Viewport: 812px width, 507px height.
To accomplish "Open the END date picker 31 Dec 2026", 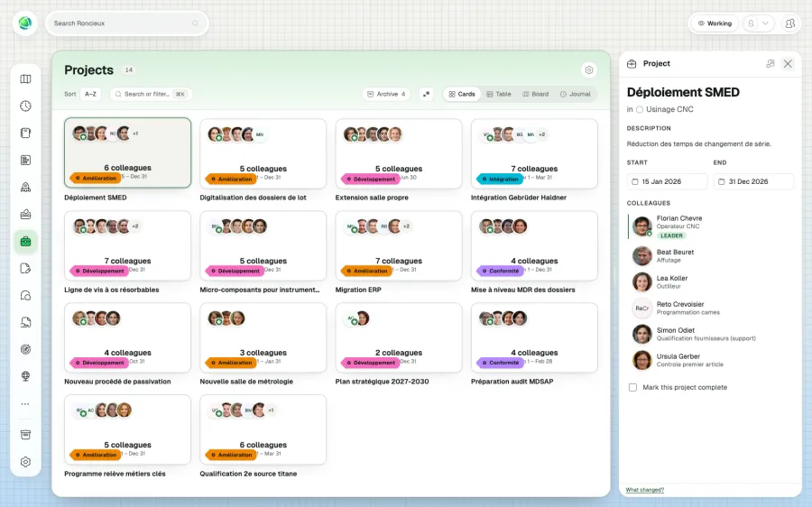I will click(x=753, y=181).
